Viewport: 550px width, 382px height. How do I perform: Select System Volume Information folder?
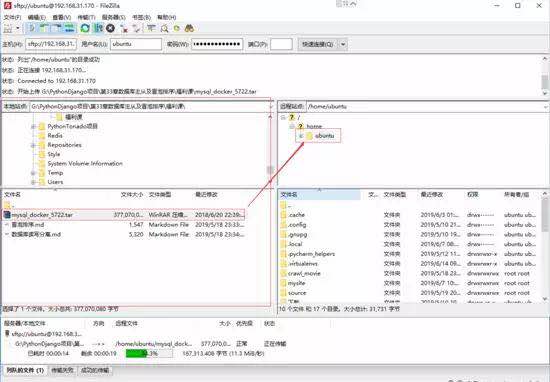[85, 163]
